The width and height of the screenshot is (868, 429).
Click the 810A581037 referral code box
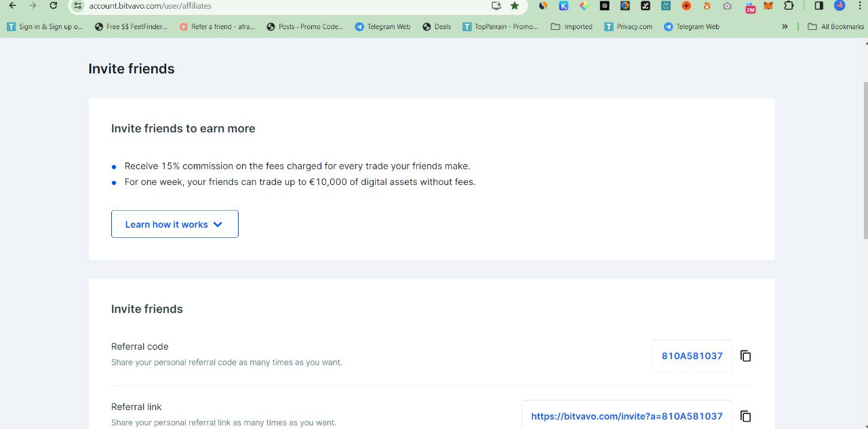click(692, 356)
